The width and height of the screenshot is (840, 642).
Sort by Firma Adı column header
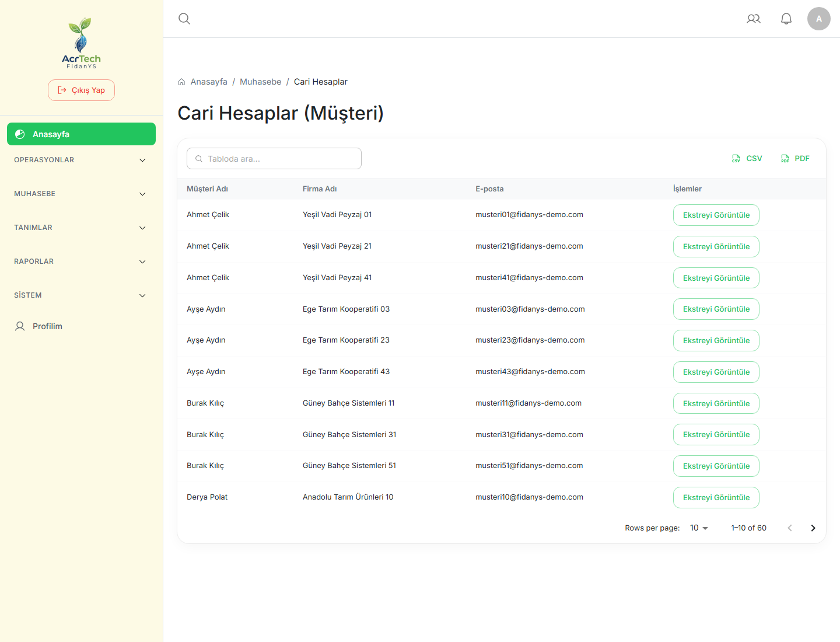(x=320, y=189)
